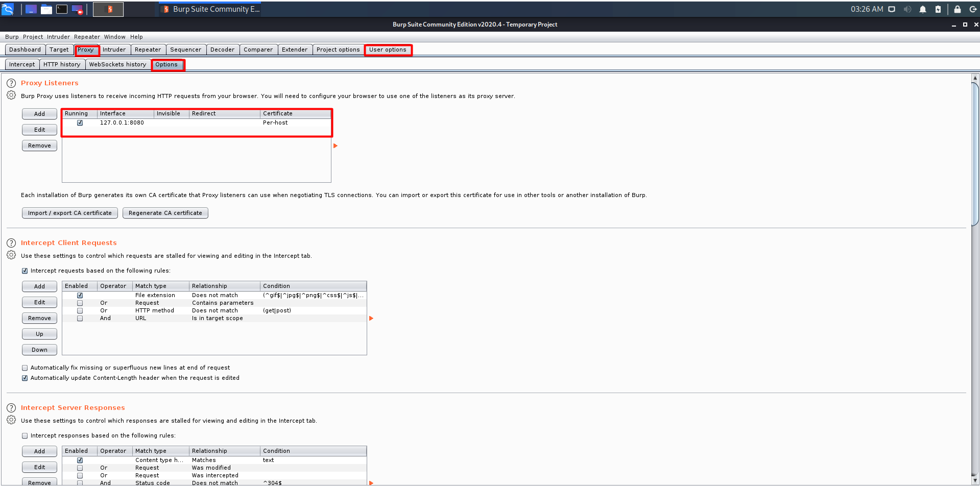
Task: Click the lock screen padlock icon
Action: [958, 9]
